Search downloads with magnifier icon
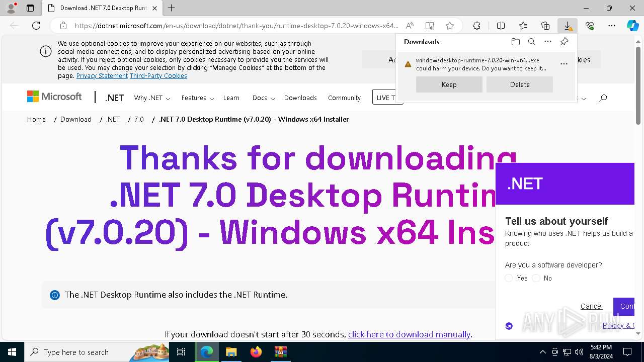 [532, 42]
